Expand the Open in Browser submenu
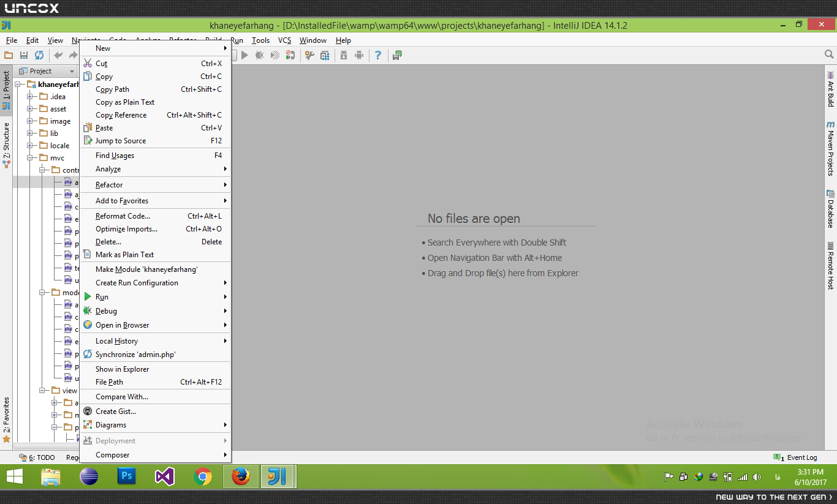This screenshot has height=504, width=837. (156, 325)
